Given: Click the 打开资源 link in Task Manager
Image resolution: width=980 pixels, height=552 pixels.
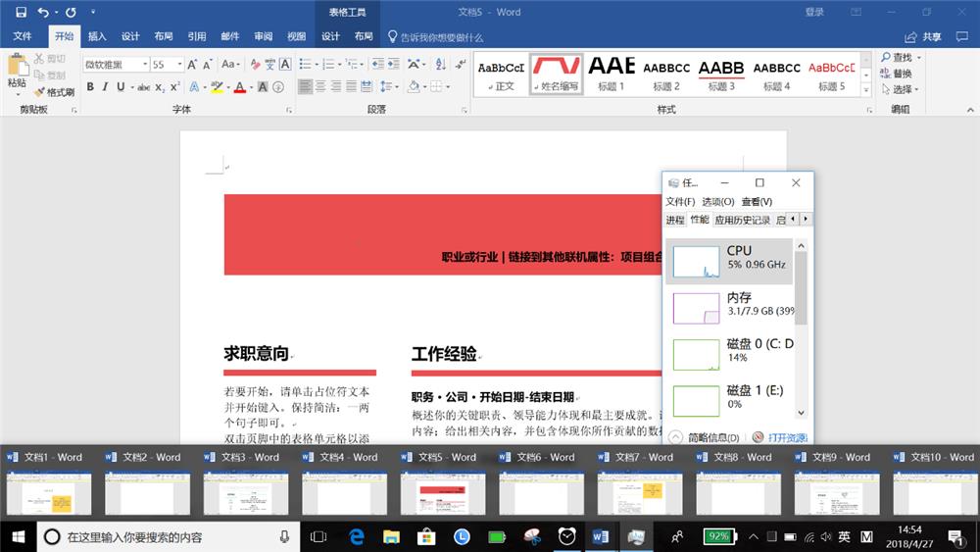Looking at the screenshot, I should coord(787,437).
